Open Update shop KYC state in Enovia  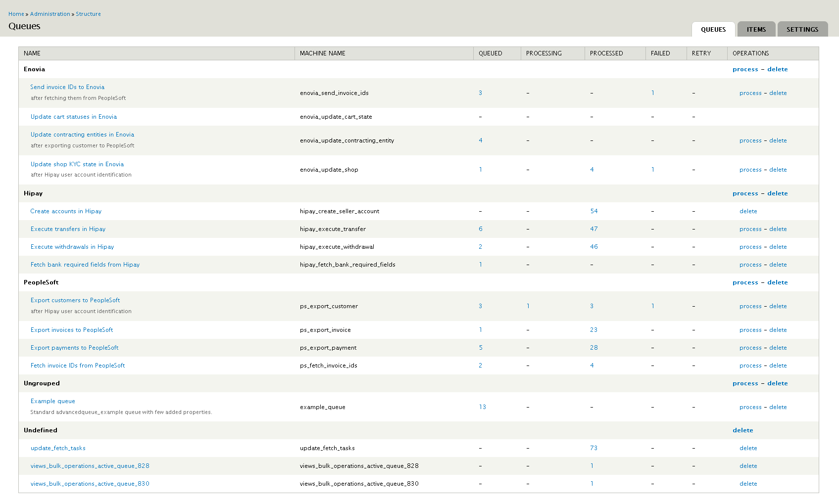pyautogui.click(x=77, y=164)
